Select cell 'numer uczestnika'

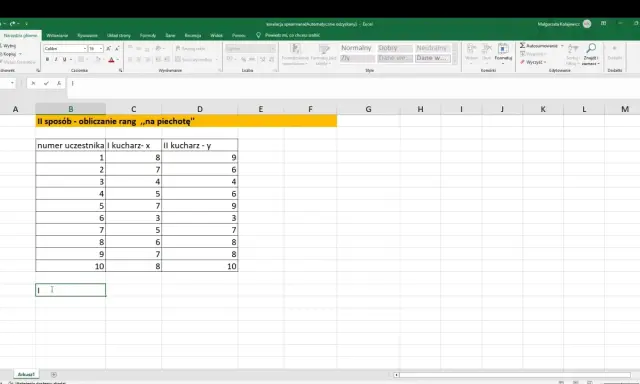tap(71, 145)
